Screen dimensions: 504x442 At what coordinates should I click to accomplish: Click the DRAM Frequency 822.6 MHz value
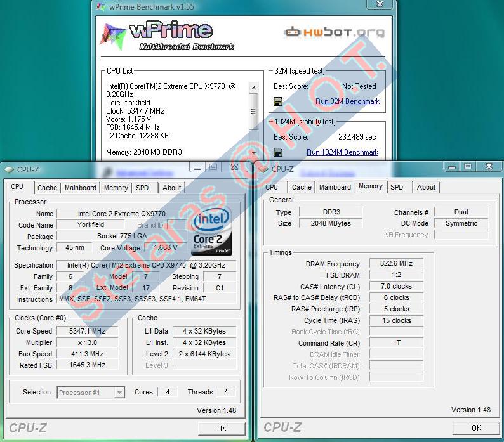point(396,263)
